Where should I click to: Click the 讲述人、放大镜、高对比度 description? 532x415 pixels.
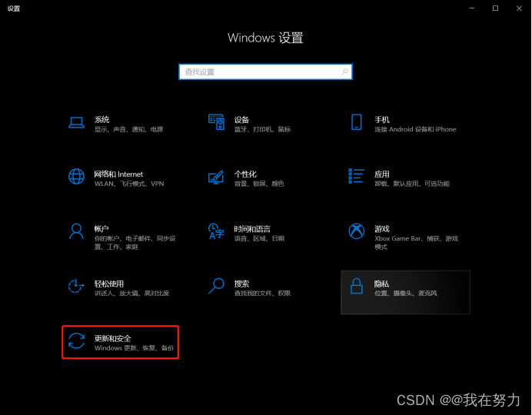pos(131,294)
